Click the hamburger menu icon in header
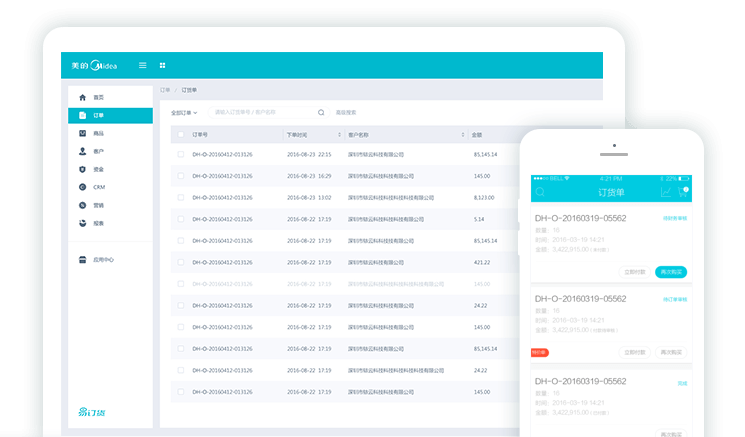 (x=142, y=66)
